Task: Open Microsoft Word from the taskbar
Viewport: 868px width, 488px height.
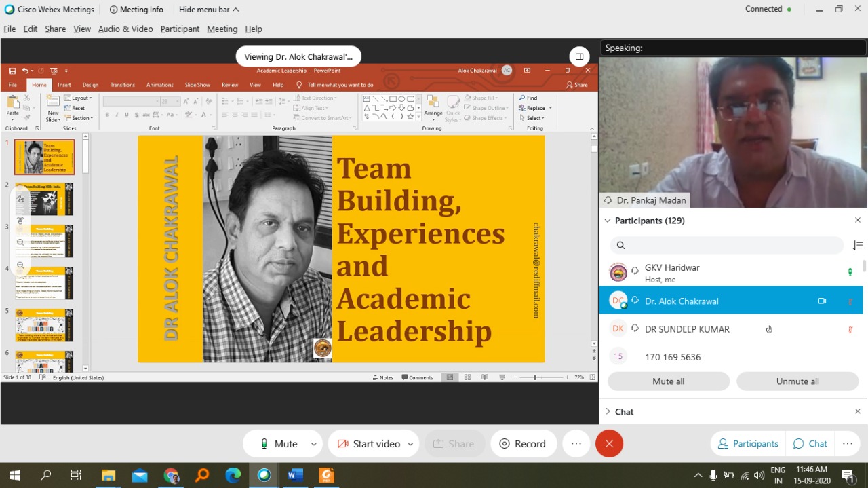Action: click(x=295, y=475)
